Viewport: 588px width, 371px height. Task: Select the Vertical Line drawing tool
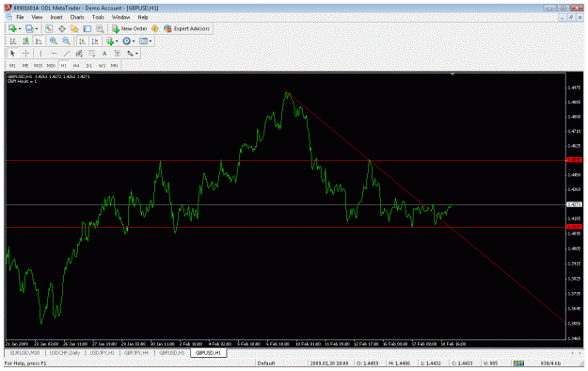[40, 54]
